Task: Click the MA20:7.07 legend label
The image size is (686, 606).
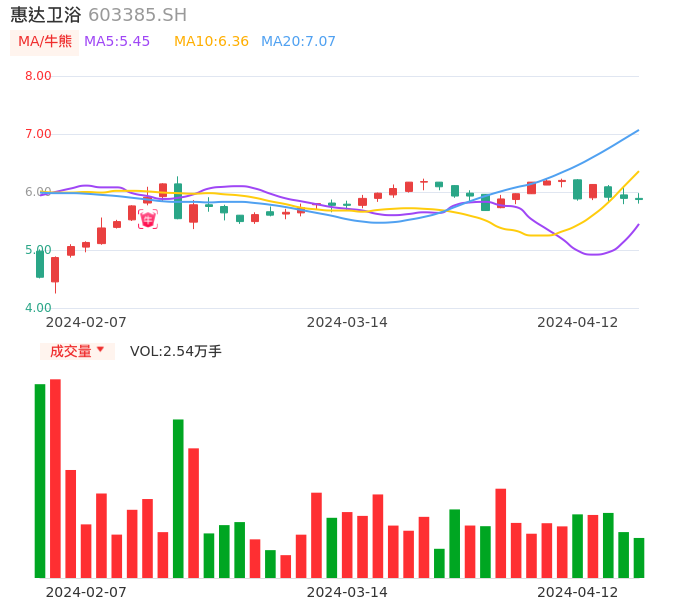Action: (298, 42)
